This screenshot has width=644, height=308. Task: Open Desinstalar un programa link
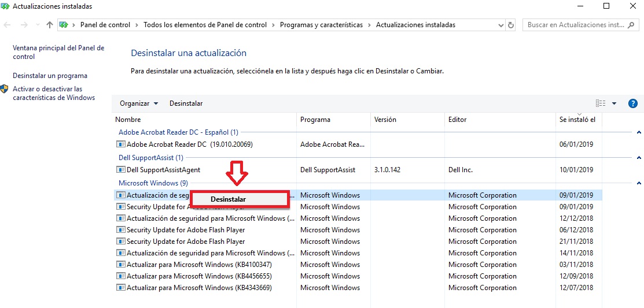pos(50,76)
